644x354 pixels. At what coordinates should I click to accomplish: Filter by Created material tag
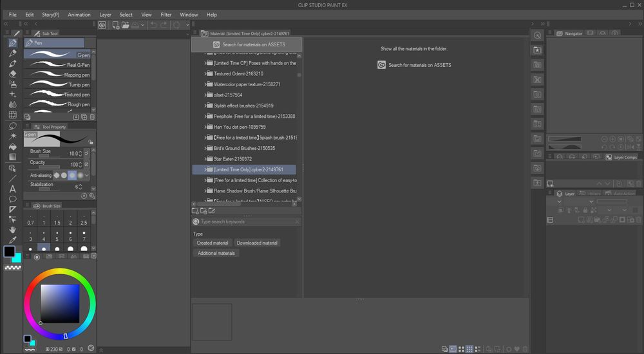click(213, 243)
